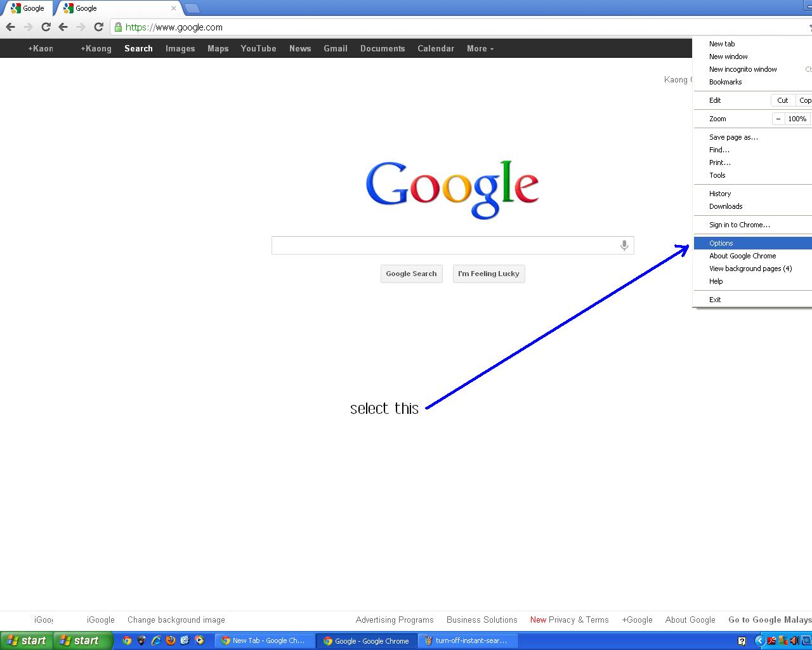Screen dimensions: 812x650
Task: Click the Google Search button
Action: click(x=411, y=274)
